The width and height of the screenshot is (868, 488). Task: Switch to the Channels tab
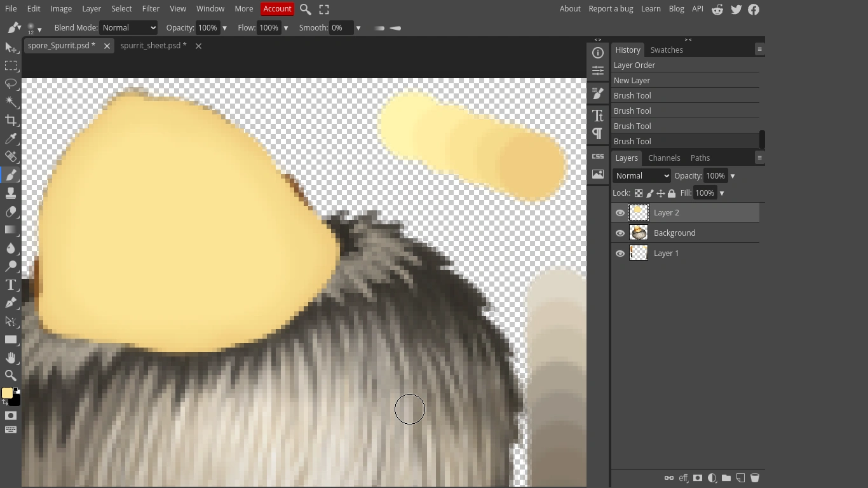click(x=664, y=158)
